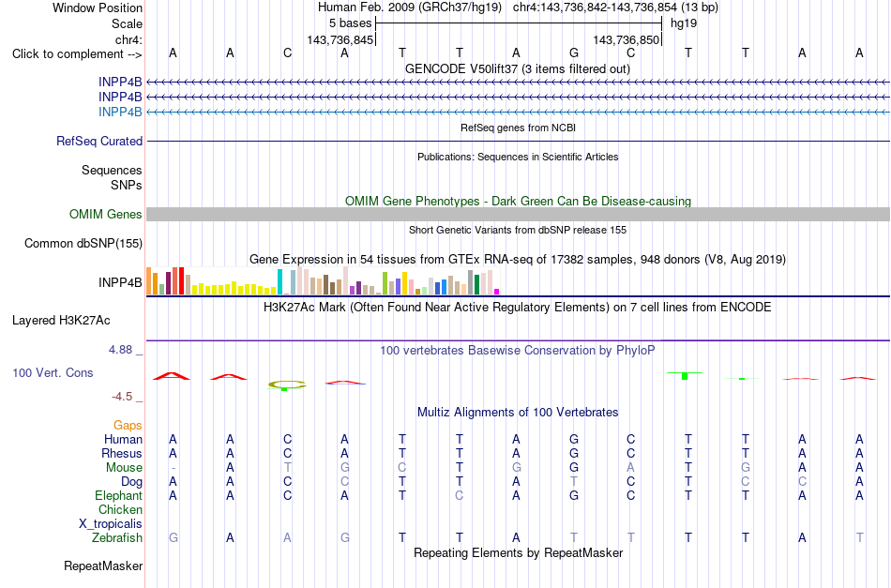Click 'Repeating Elements by RepeatMasker' title
This screenshot has width=891, height=588.
518,552
